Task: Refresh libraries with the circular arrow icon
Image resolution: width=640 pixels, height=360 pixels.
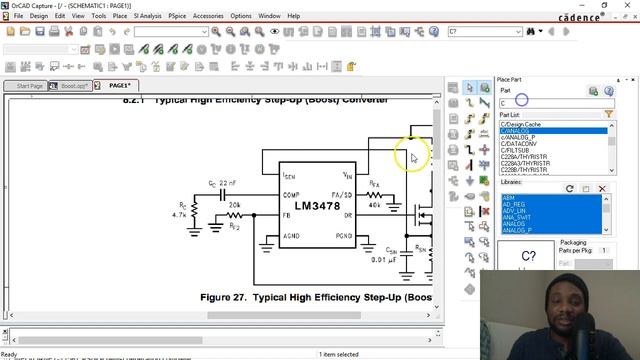Action: tap(570, 189)
